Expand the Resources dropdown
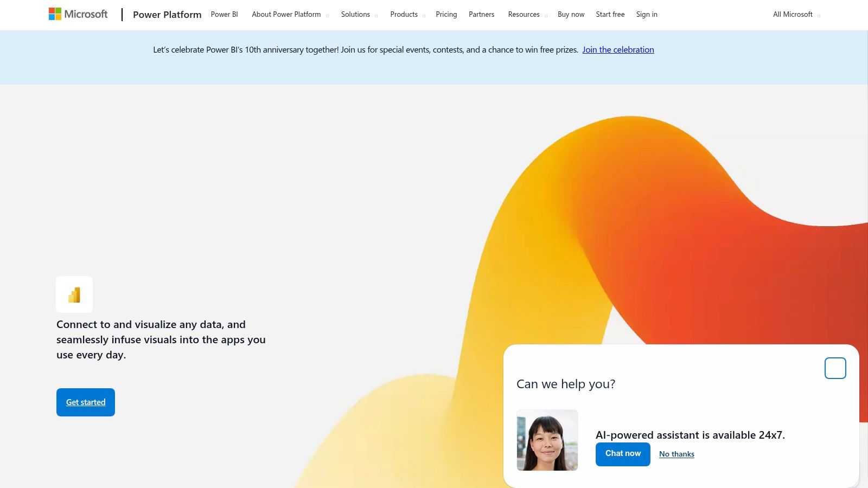The image size is (868, 488). point(527,15)
